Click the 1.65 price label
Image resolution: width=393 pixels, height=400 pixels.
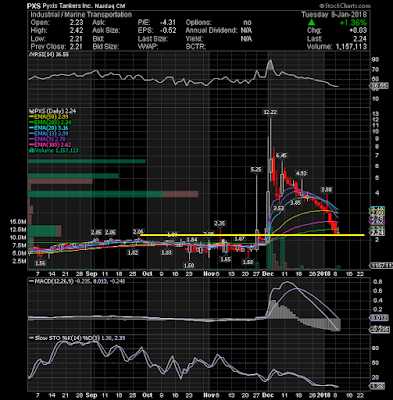click(226, 259)
